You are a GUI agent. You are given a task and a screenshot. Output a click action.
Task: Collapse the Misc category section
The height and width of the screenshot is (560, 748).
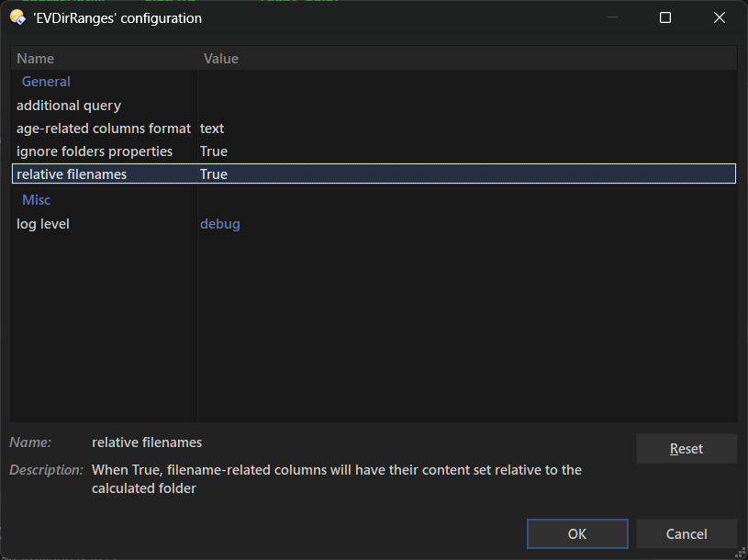[x=37, y=200]
